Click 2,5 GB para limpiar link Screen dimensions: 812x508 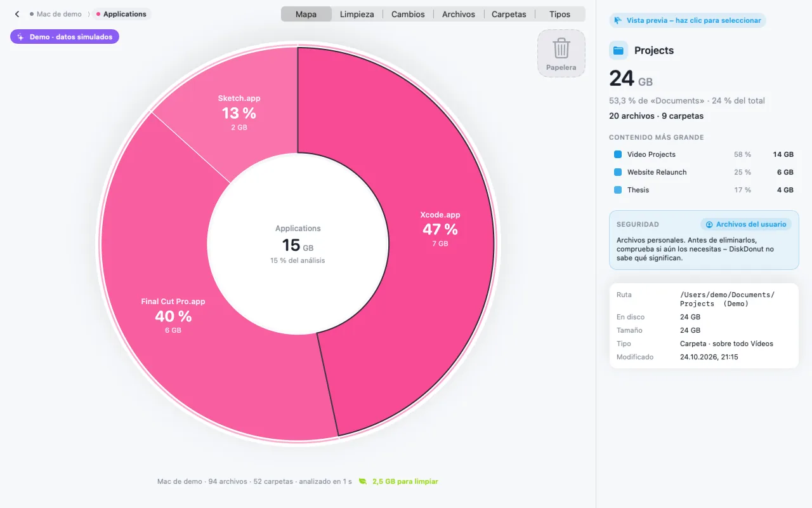pyautogui.click(x=405, y=481)
